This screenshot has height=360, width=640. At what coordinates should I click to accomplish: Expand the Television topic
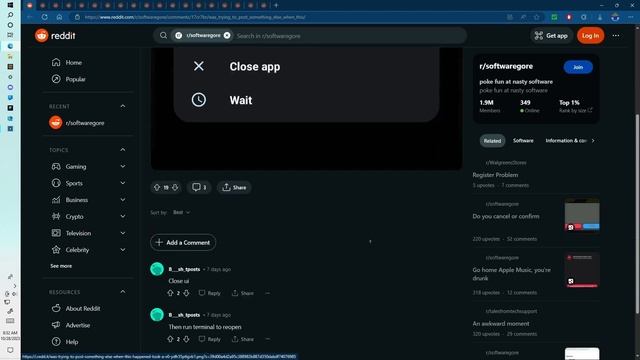(123, 233)
